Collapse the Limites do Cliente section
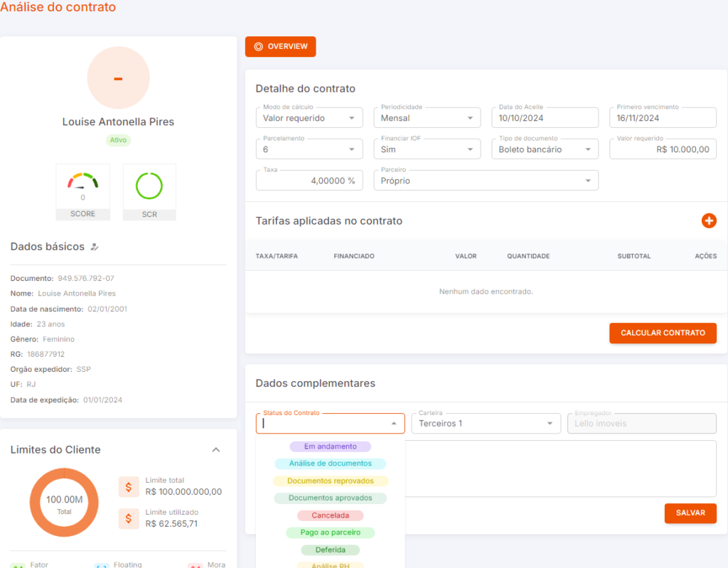Viewport: 728px width, 568px height. [x=216, y=449]
